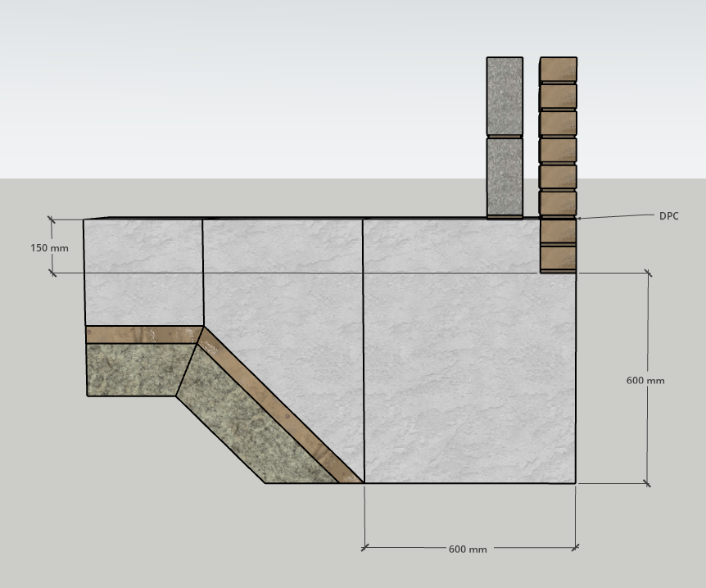Select the upper grey concrete block
Viewport: 706px width, 588px height.
[505, 96]
